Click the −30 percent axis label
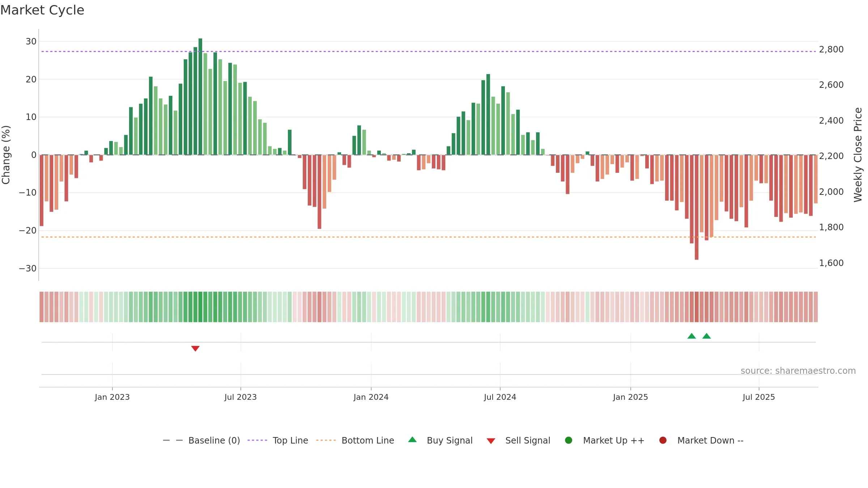Image resolution: width=868 pixels, height=488 pixels. click(28, 268)
